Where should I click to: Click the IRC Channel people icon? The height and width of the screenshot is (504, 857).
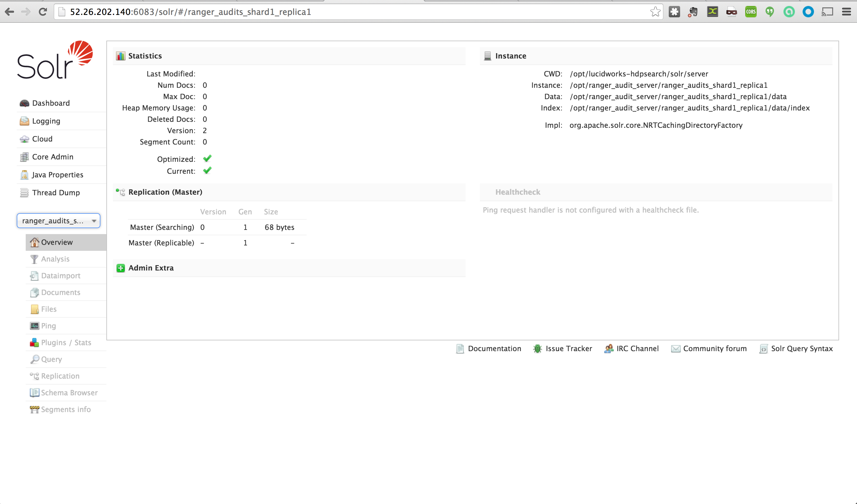pyautogui.click(x=609, y=349)
